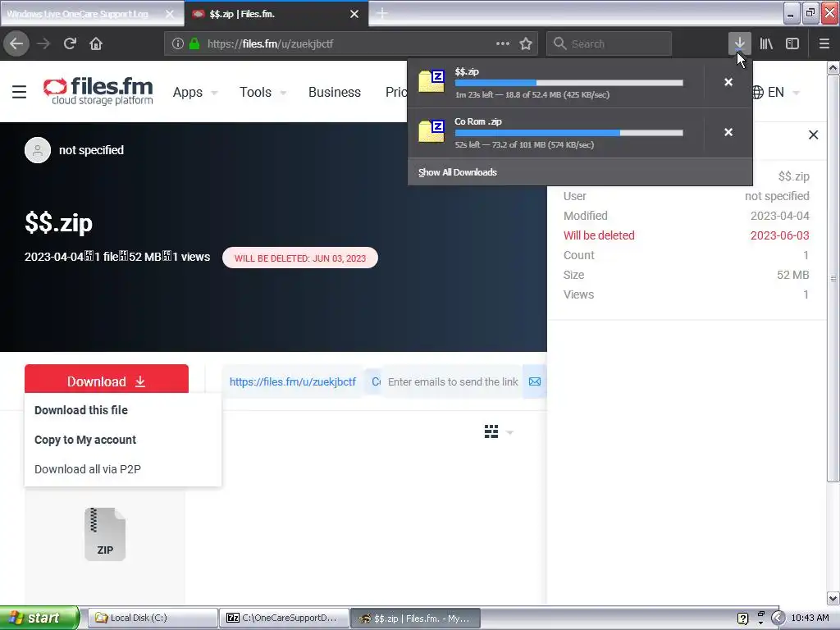Cancel the $$.zip download

tap(728, 83)
